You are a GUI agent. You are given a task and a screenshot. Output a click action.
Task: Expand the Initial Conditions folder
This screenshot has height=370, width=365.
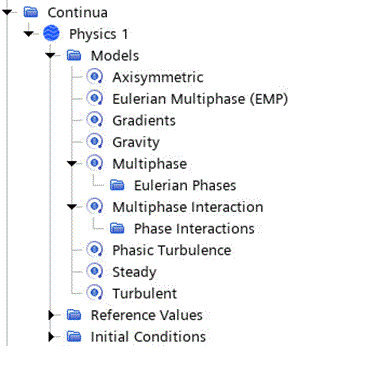51,337
